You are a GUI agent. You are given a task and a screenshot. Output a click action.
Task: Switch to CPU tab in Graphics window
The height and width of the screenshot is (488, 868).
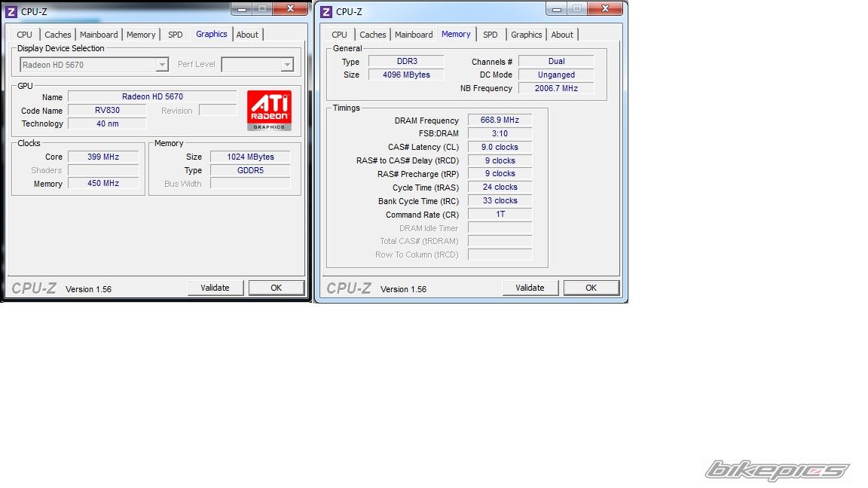pyautogui.click(x=24, y=35)
